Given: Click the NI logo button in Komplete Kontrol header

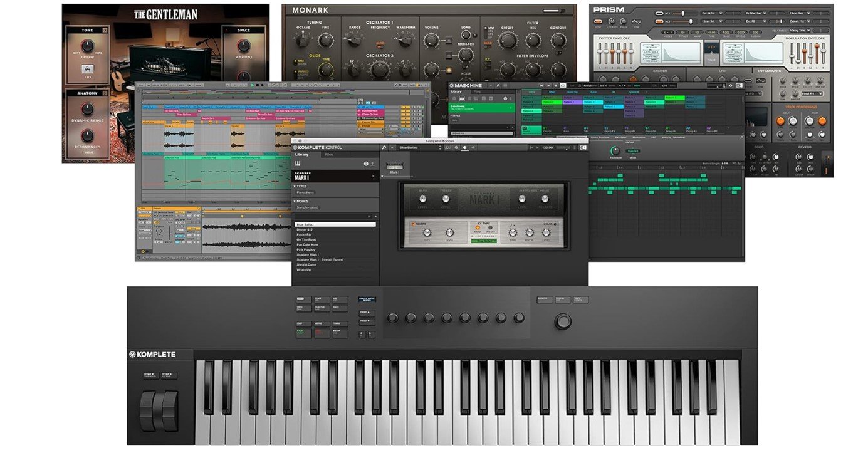Looking at the screenshot, I should [583, 147].
